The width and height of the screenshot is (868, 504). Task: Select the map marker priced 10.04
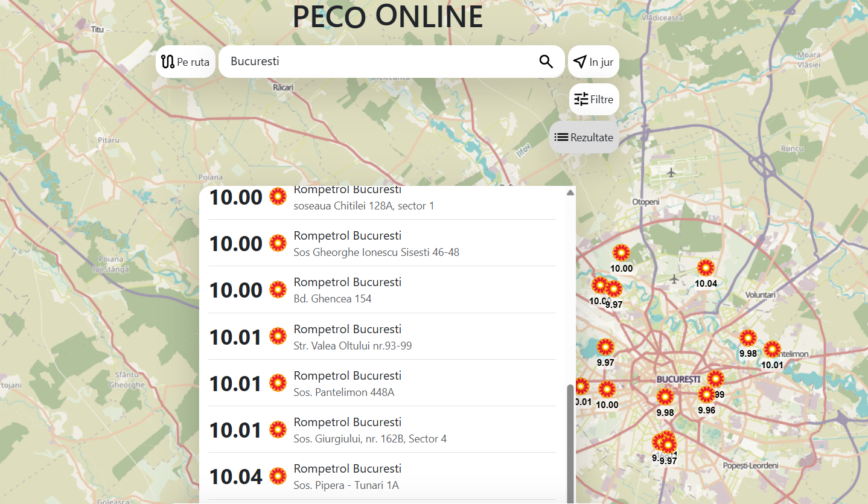click(706, 268)
